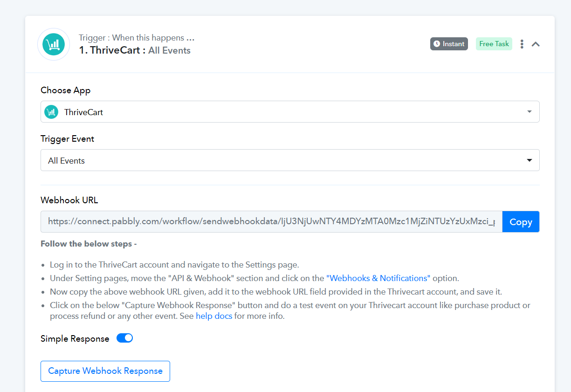Open the Choose App dropdown

[x=290, y=112]
